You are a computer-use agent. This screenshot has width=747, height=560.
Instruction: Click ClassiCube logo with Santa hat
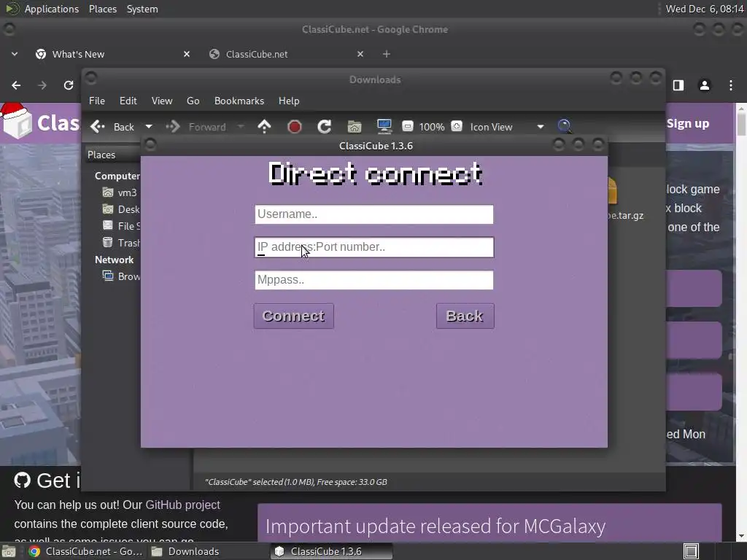pyautogui.click(x=40, y=121)
